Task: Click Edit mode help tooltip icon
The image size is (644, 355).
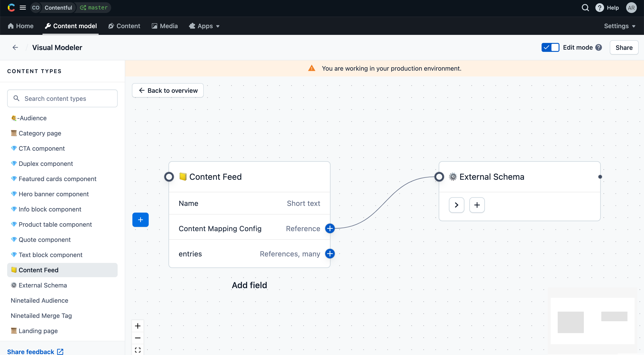Action: (599, 47)
